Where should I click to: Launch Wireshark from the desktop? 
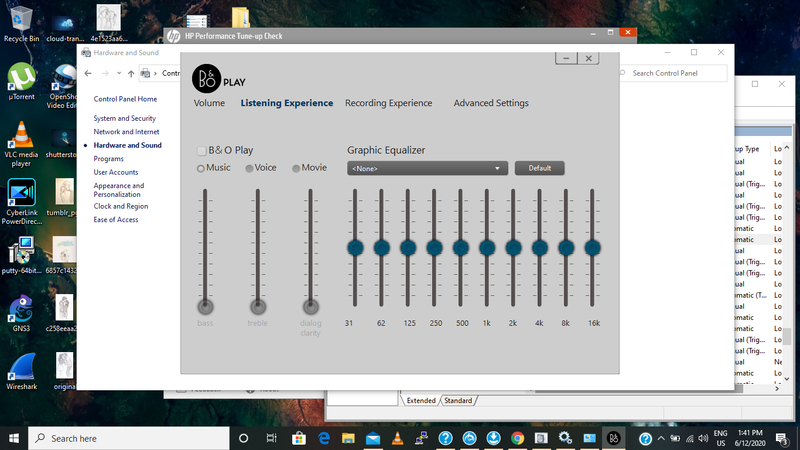[21, 371]
